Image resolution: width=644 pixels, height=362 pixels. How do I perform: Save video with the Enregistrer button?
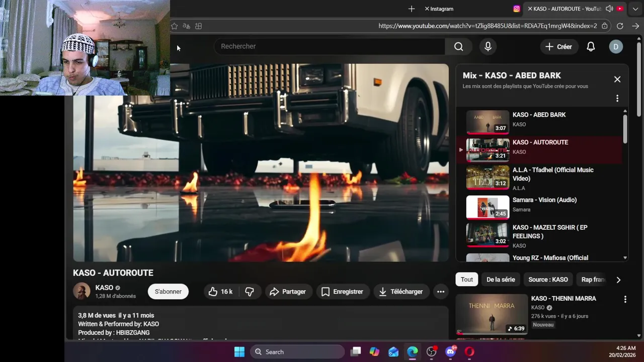point(343,292)
